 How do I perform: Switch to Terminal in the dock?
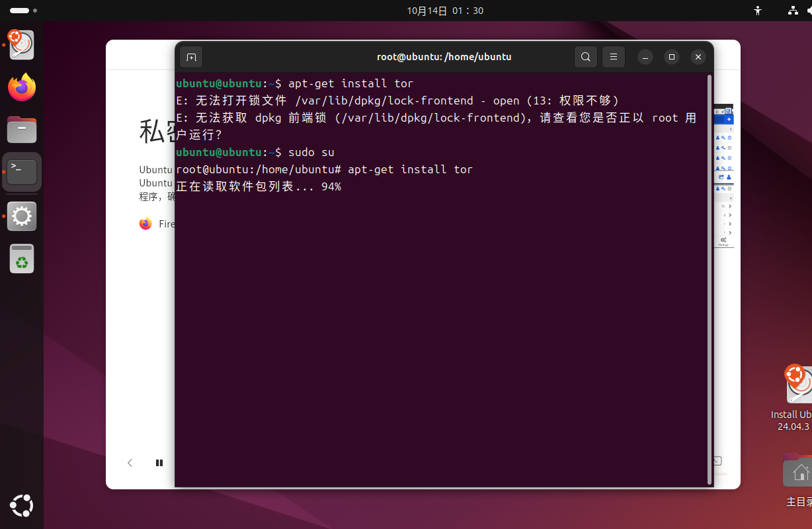coord(22,172)
